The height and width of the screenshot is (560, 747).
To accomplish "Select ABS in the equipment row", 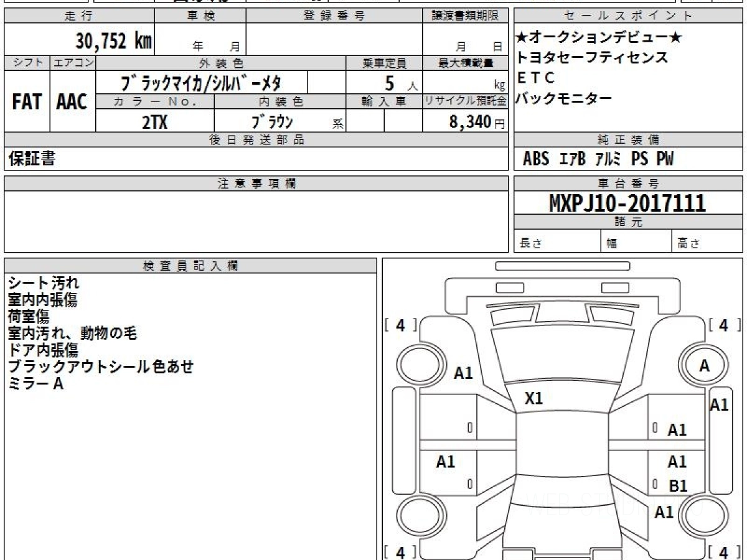I will 536,159.
